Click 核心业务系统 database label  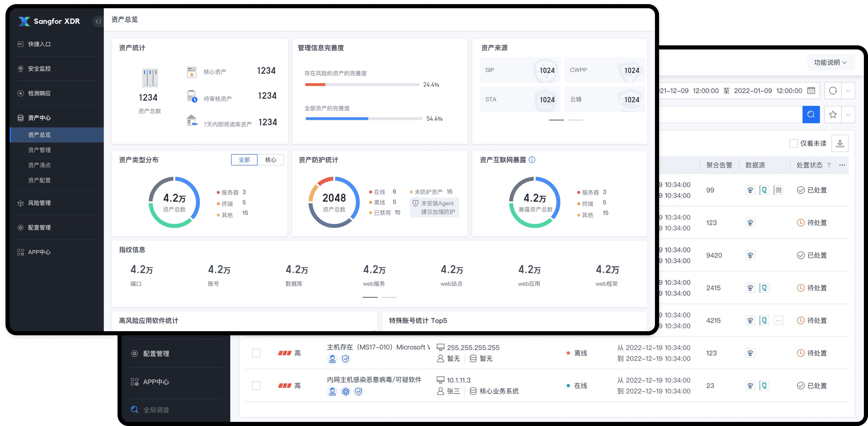tap(499, 391)
